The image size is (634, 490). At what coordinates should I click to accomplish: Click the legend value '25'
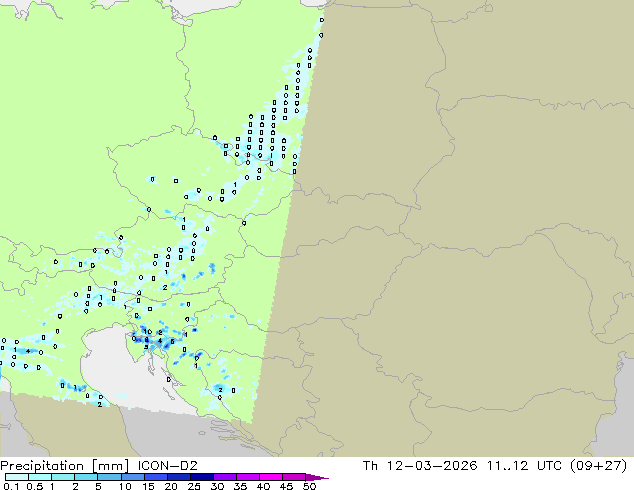pyautogui.click(x=194, y=486)
